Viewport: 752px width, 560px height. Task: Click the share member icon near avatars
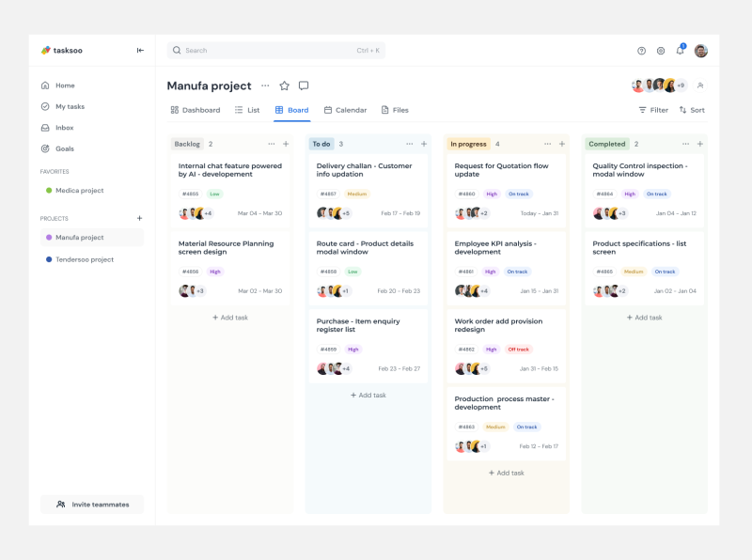[700, 86]
